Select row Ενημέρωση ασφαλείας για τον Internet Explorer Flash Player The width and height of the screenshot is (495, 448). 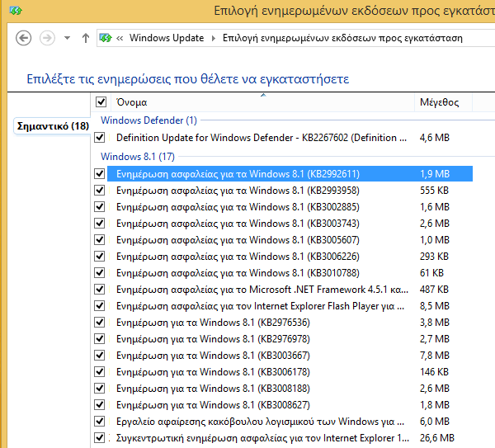pyautogui.click(x=290, y=306)
